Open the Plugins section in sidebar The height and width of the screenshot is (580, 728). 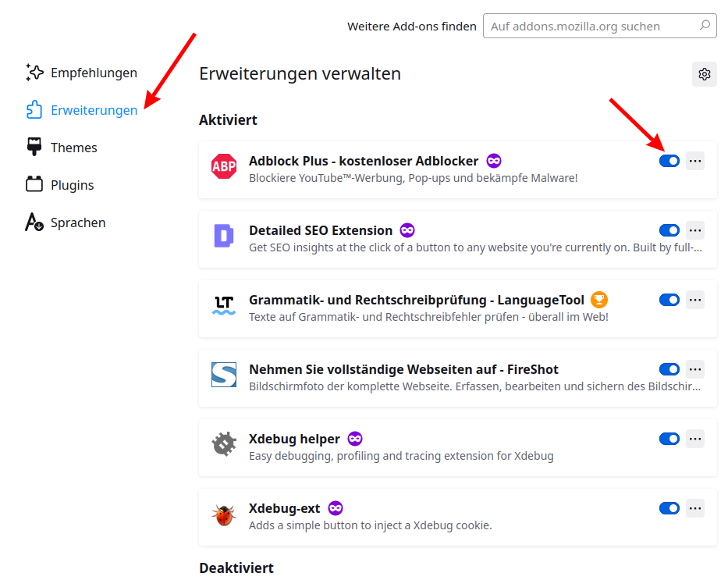coord(72,185)
